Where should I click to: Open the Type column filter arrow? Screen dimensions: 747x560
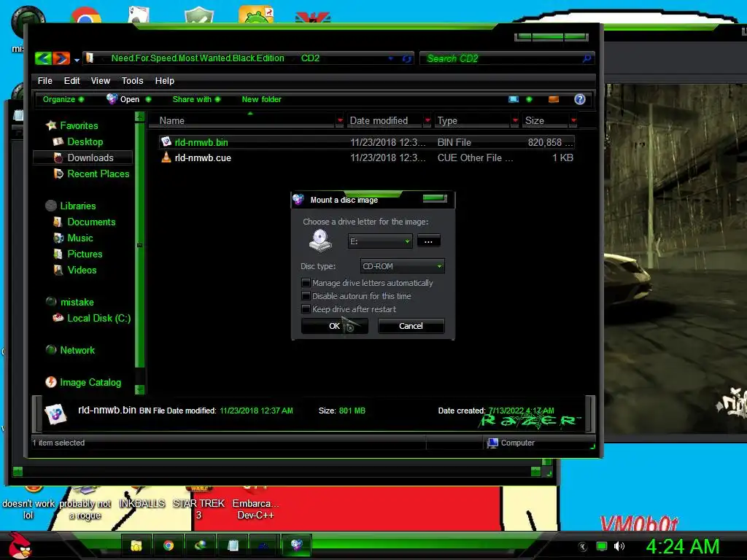point(515,120)
